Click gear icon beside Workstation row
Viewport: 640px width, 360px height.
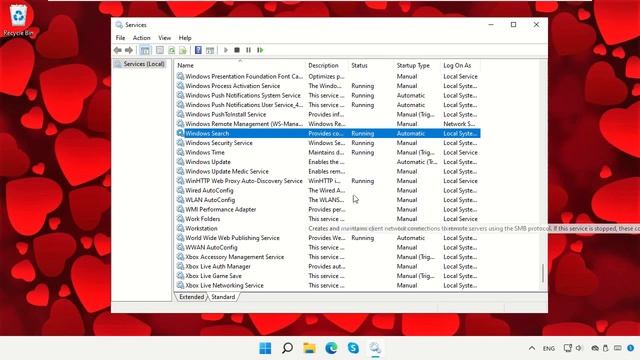pos(180,228)
